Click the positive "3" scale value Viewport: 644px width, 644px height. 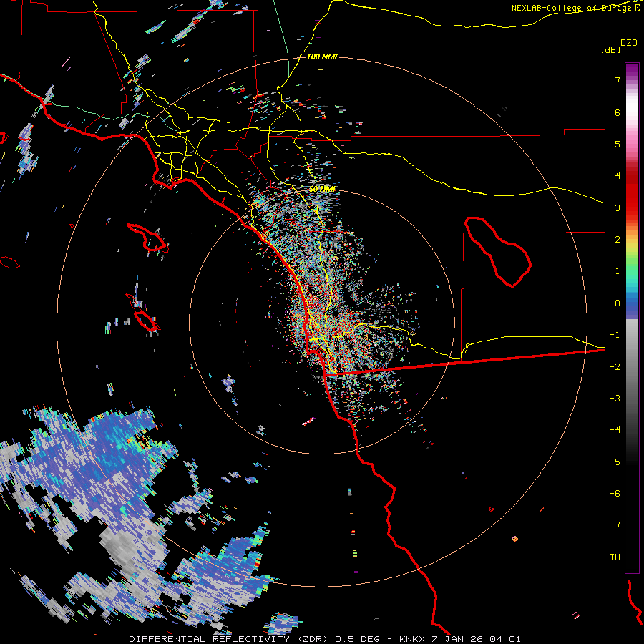618,208
